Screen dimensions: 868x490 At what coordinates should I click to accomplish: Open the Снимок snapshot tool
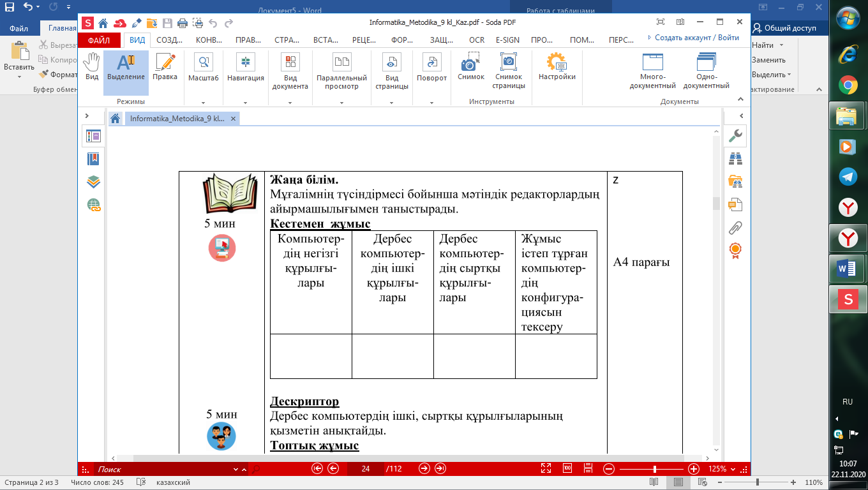471,67
